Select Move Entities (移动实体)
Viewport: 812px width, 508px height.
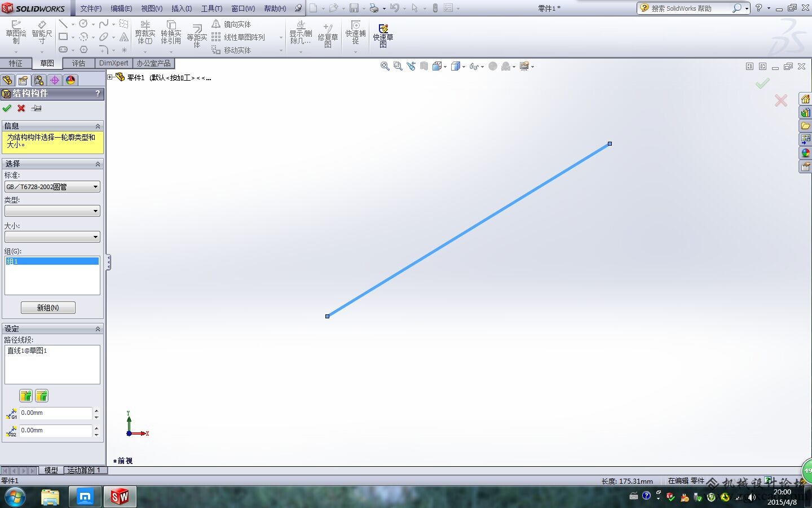coord(231,50)
